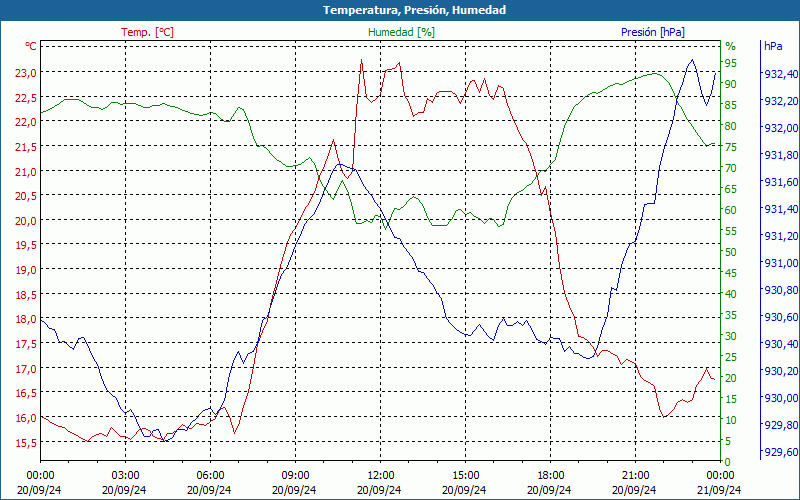The width and height of the screenshot is (800, 500).
Task: Select the red 'Temp. [°C]' legend label
Action: (147, 32)
